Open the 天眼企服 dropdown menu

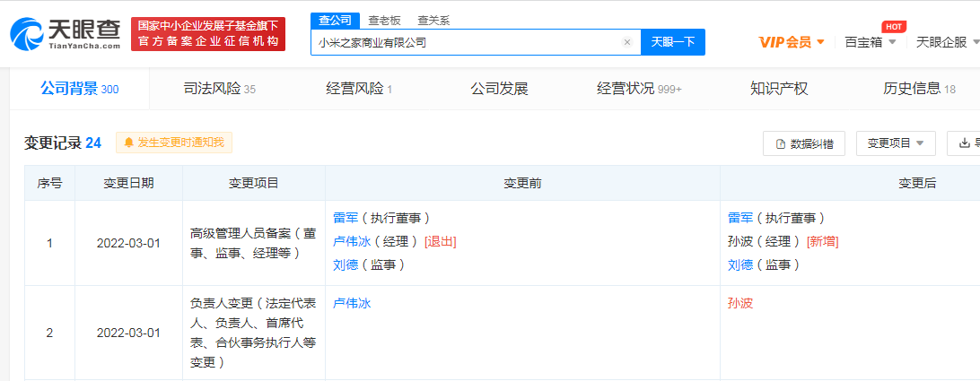point(946,42)
